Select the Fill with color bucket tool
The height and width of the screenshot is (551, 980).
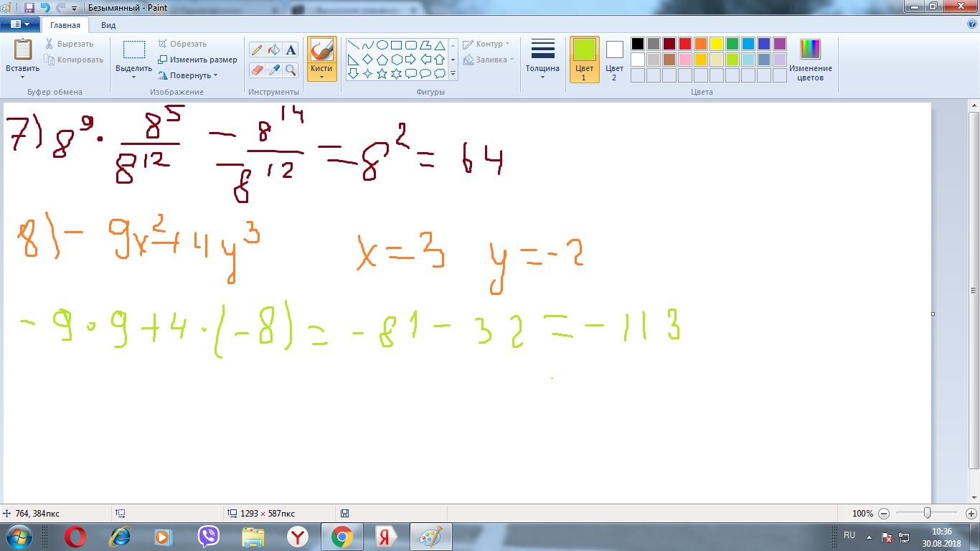click(273, 50)
